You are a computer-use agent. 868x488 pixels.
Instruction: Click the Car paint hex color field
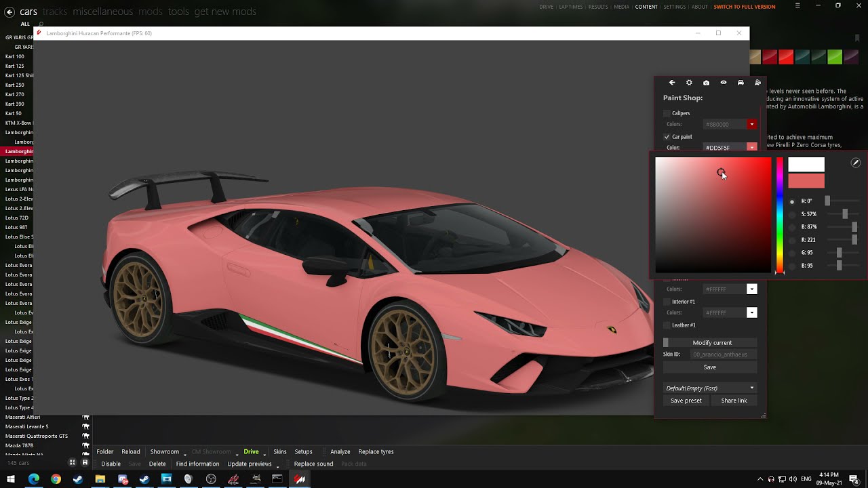pos(725,148)
